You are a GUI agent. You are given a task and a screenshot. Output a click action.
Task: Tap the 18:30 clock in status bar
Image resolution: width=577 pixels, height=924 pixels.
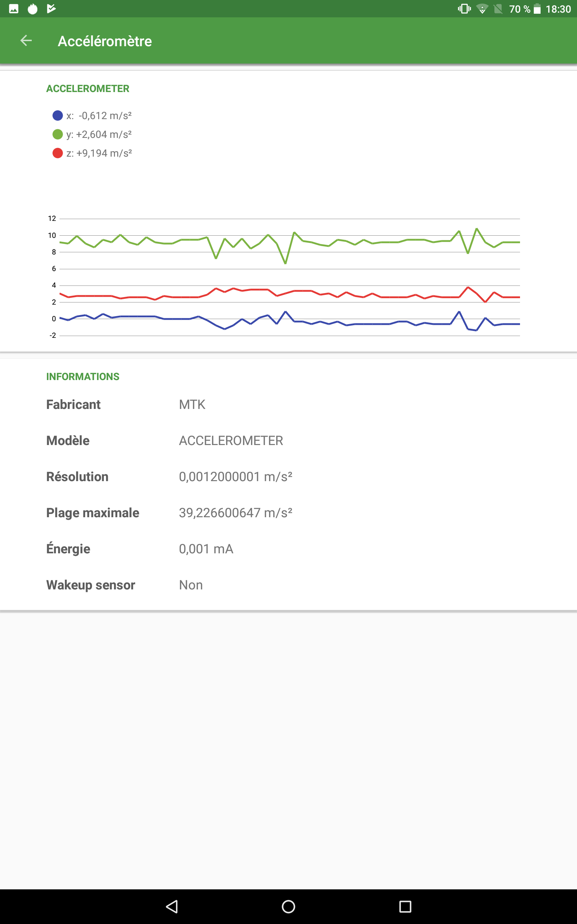pos(558,9)
